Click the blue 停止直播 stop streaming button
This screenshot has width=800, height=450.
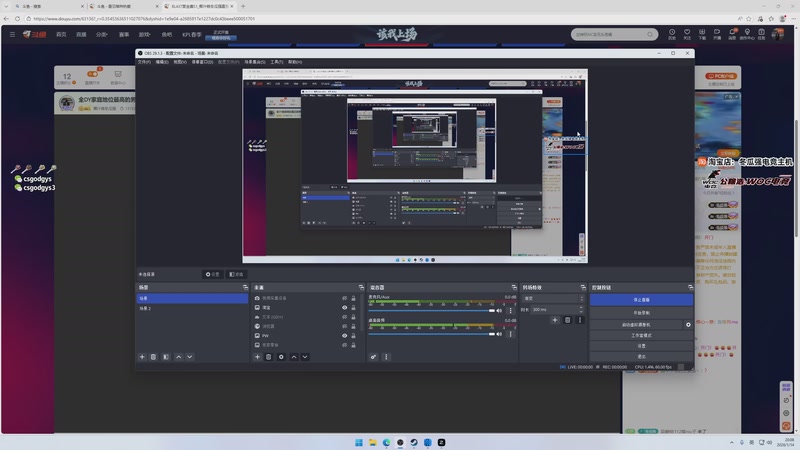(641, 300)
